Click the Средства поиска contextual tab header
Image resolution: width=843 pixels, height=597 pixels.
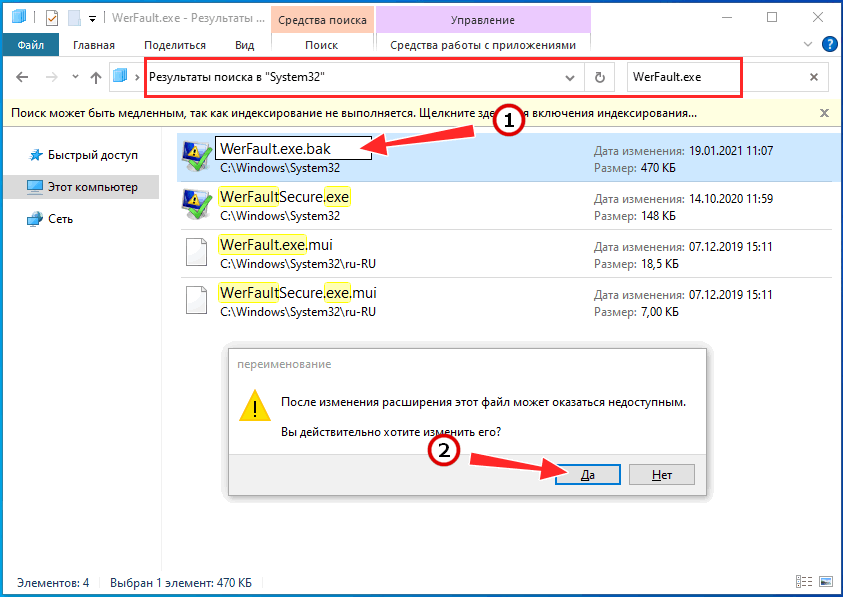[323, 20]
